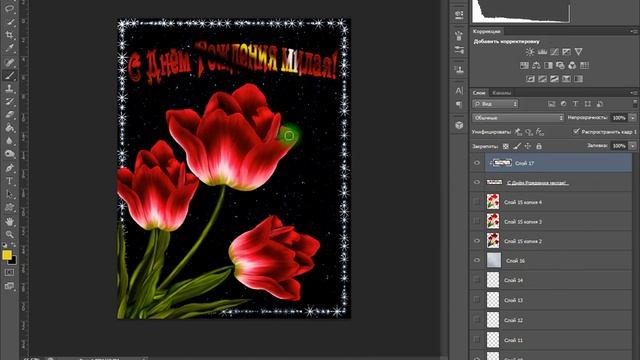
Task: Select the Zoom tool
Action: (9, 234)
